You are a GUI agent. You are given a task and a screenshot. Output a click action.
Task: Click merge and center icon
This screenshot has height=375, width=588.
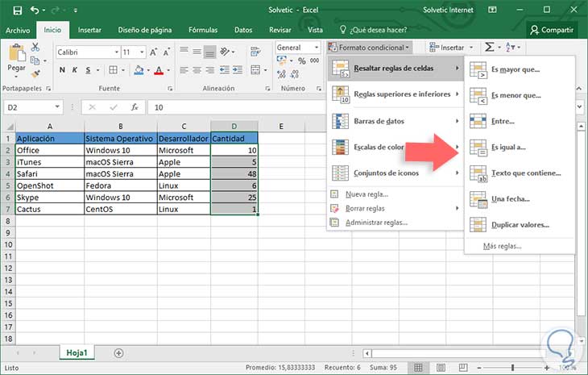click(x=255, y=70)
